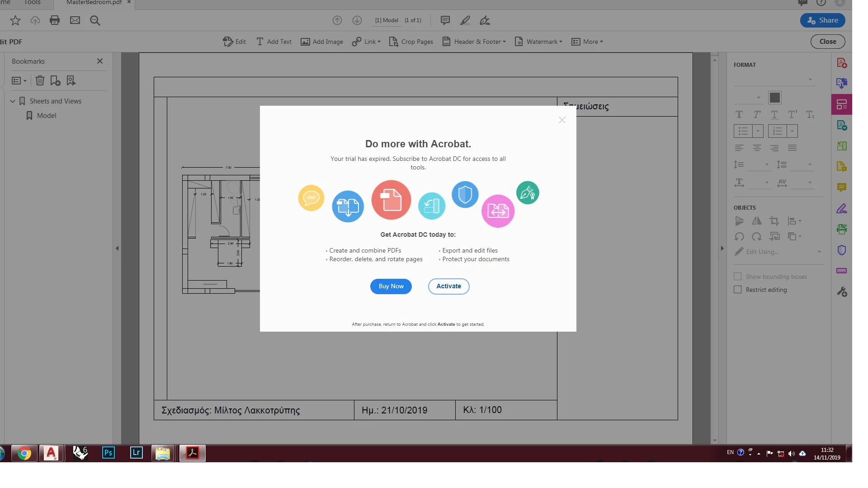Delete selected bookmark with trash icon
Image resolution: width=868 pixels, height=488 pixels.
(40, 80)
